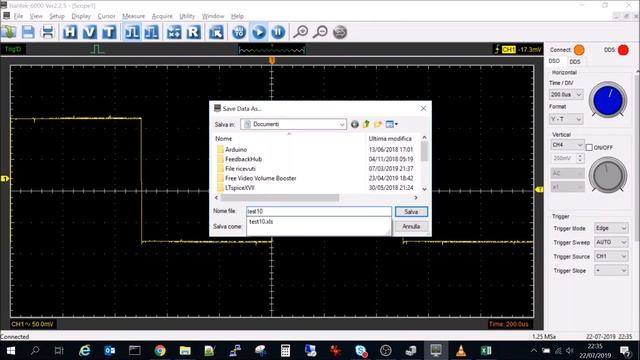Create new folder in Save dialog
Image resolution: width=640 pixels, height=360 pixels.
(x=378, y=124)
